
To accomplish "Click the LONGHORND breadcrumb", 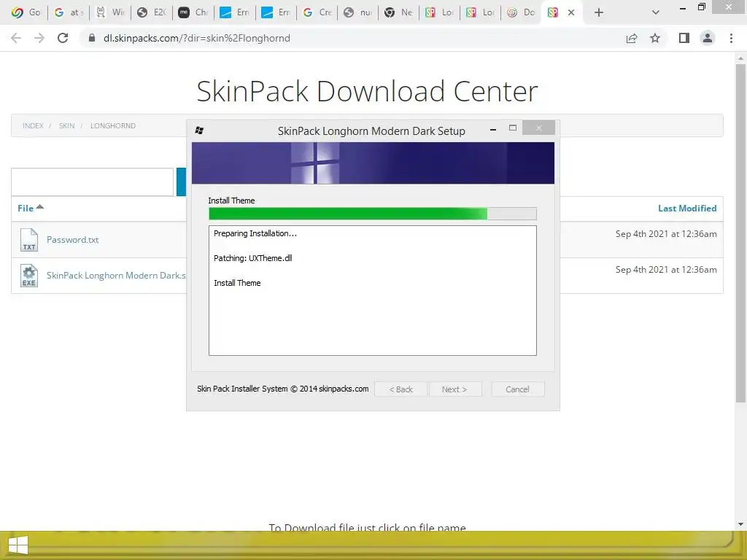I will (113, 125).
